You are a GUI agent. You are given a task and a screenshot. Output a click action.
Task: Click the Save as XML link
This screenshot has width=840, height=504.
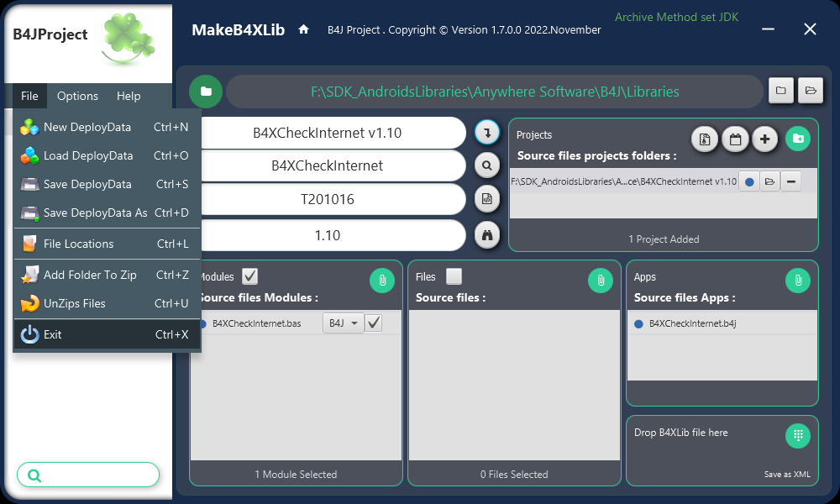click(787, 475)
